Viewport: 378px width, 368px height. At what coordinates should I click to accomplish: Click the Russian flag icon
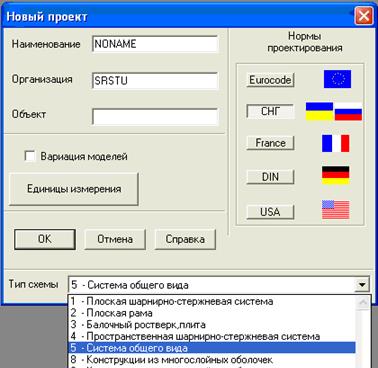348,112
